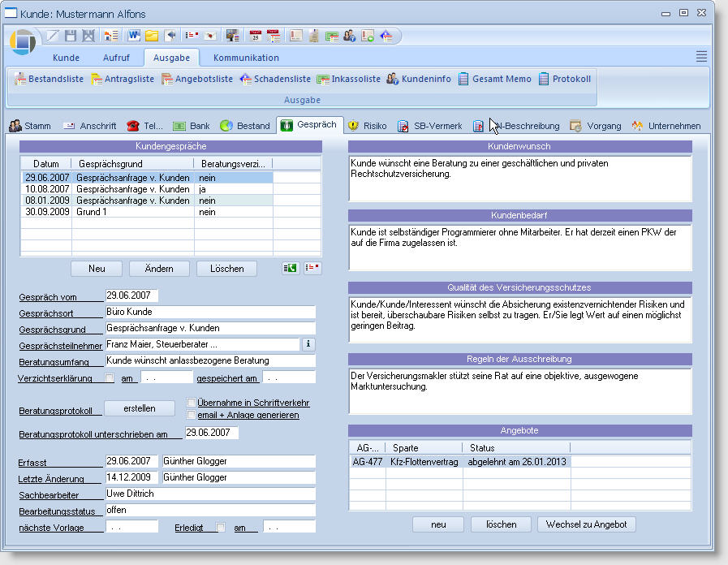Click the yellow folder icon in toolbar
The image size is (728, 565).
pyautogui.click(x=152, y=36)
